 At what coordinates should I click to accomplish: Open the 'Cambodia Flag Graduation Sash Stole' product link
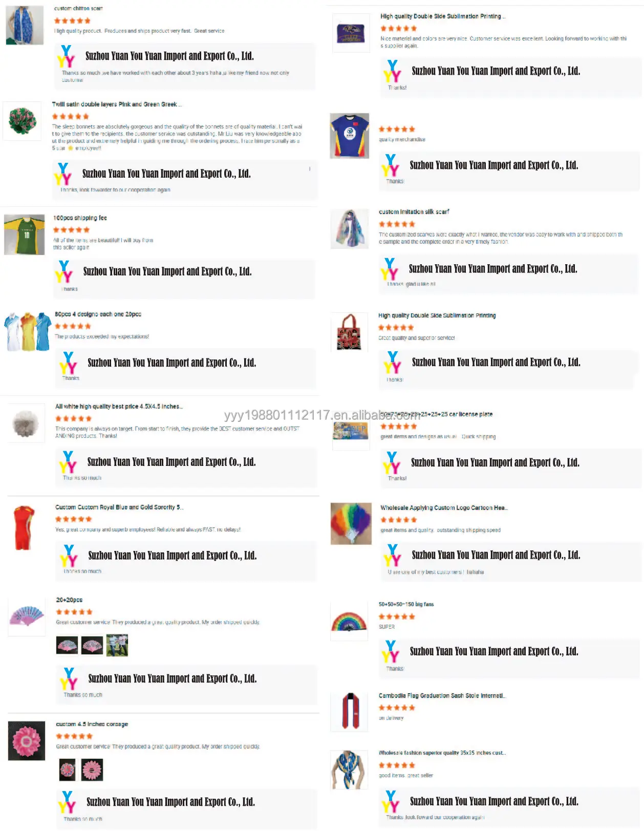tap(442, 695)
